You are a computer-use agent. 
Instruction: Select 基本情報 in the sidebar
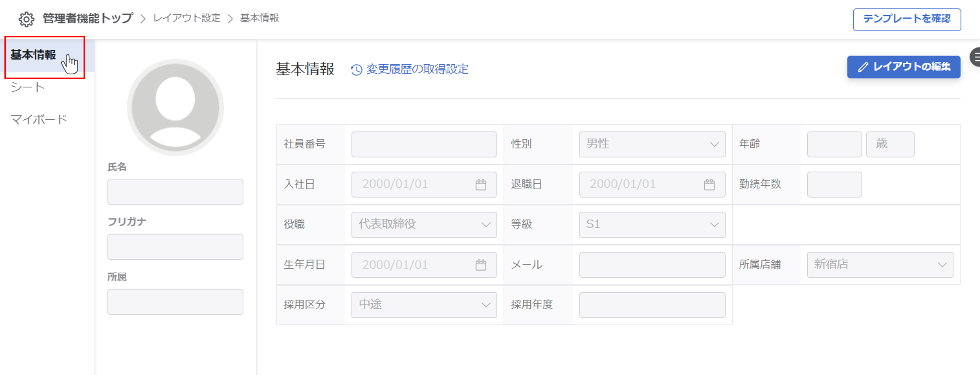pyautogui.click(x=33, y=55)
